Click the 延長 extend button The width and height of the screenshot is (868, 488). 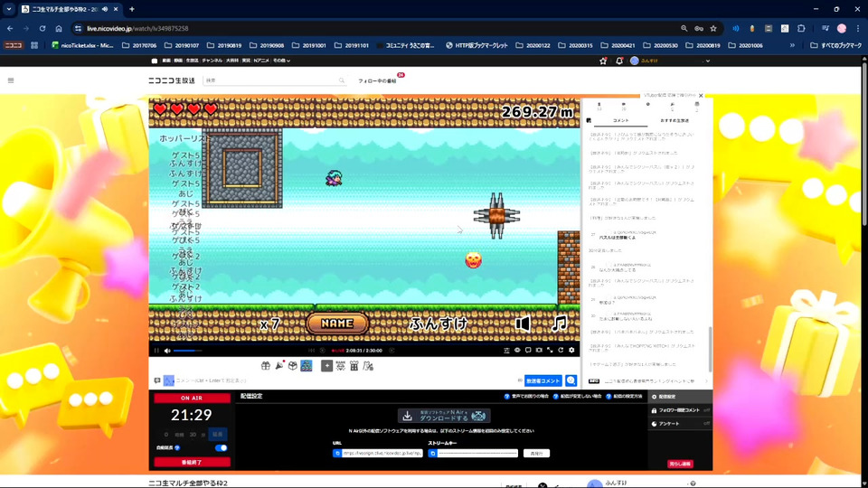click(218, 435)
